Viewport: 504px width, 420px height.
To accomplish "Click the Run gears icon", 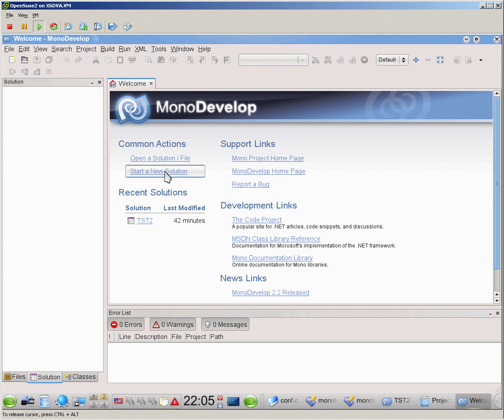I will click(340, 60).
